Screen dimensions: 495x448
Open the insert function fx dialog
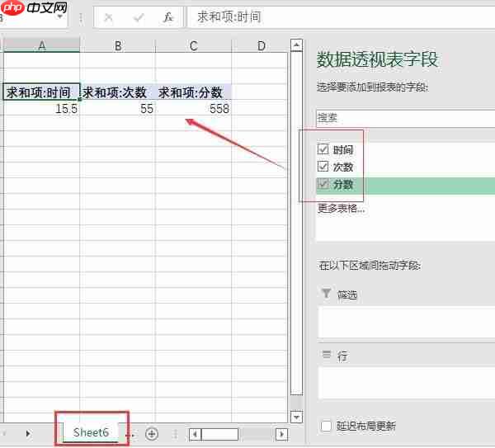(x=168, y=17)
